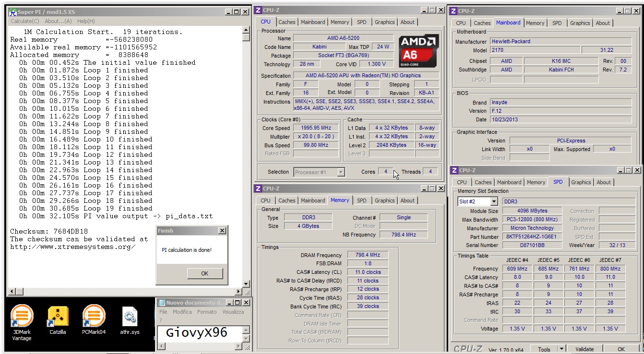
Task: Select the athr.sys file icon
Action: [x=130, y=320]
